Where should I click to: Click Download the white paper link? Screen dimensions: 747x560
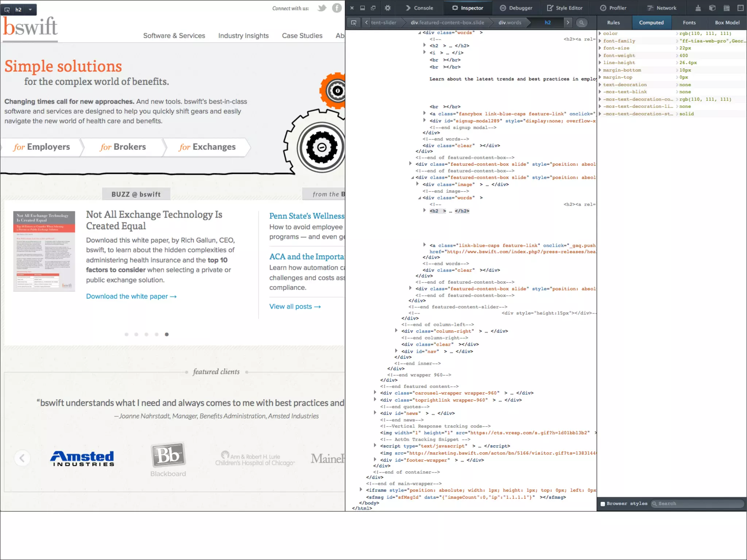tap(131, 296)
